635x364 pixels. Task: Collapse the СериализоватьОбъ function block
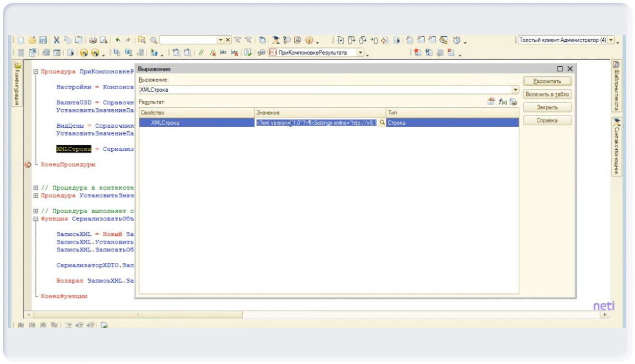(x=36, y=219)
